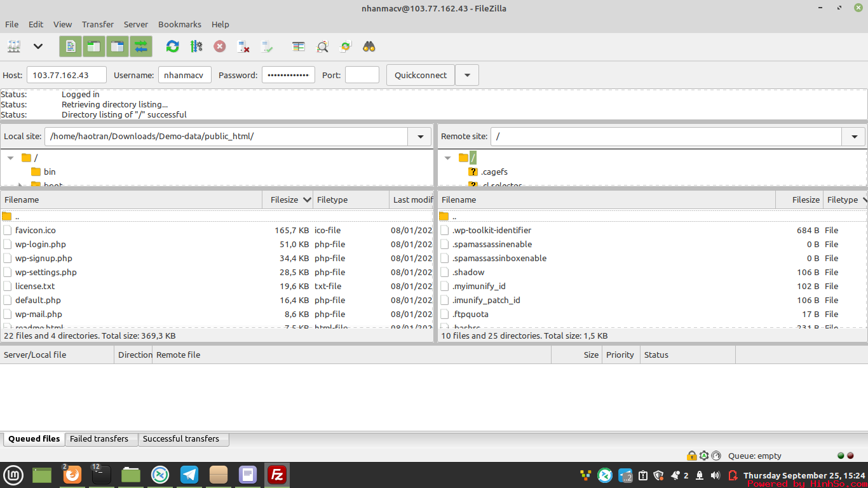Toggle the message log pane
Viewport: 868px width, 488px height.
70,46
